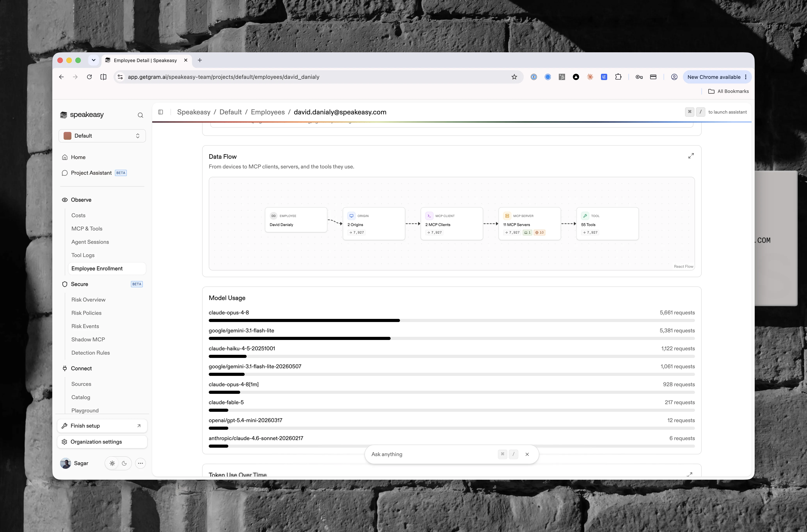807x532 pixels.
Task: Select the 55 Tools flow node
Action: (608, 224)
